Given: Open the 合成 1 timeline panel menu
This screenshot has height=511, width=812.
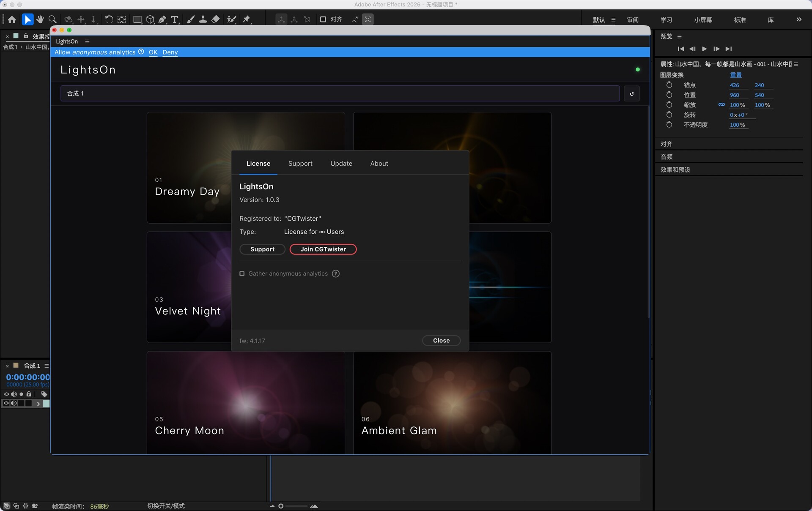Looking at the screenshot, I should coord(47,366).
